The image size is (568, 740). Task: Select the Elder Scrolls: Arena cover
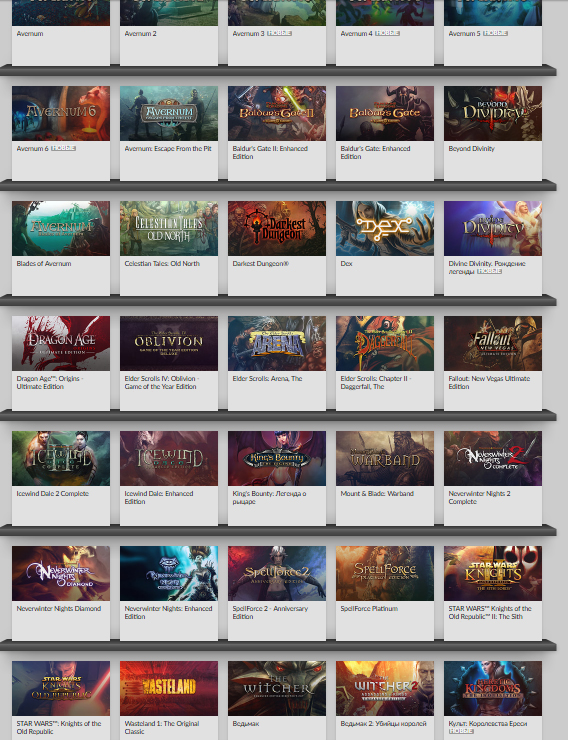coord(276,343)
